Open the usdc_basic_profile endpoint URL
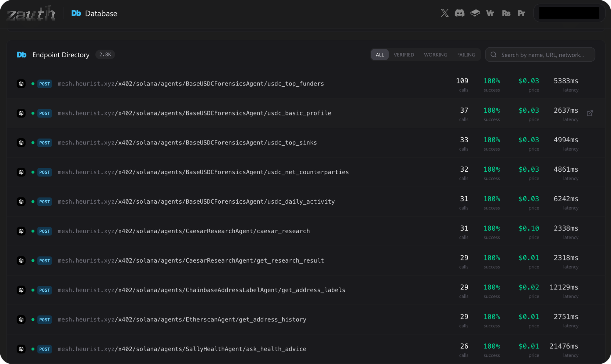Screen dimensions: 611x364 [x=194, y=113]
